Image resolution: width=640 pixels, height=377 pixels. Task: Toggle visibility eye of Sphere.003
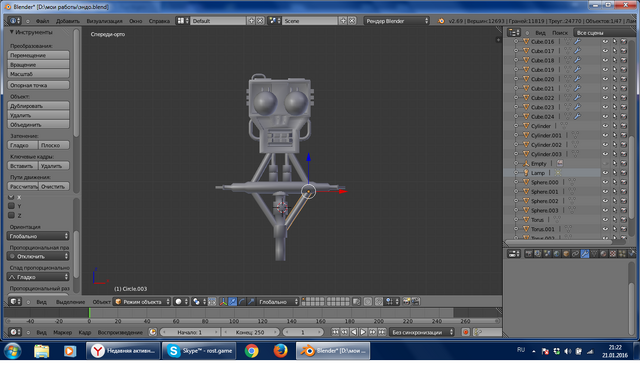pos(605,211)
